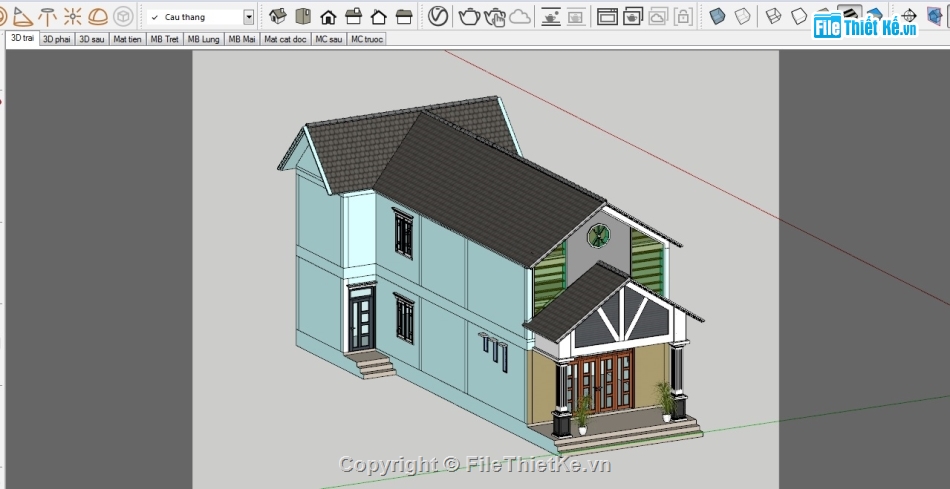Viewport: 950px width, 489px height.
Task: Switch to Iso view
Action: (278, 16)
